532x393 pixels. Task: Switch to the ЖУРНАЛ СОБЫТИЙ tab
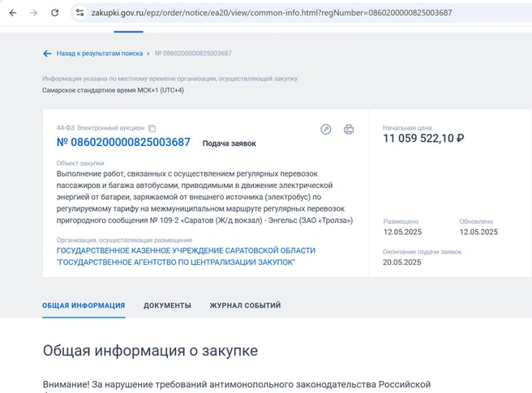pos(245,305)
